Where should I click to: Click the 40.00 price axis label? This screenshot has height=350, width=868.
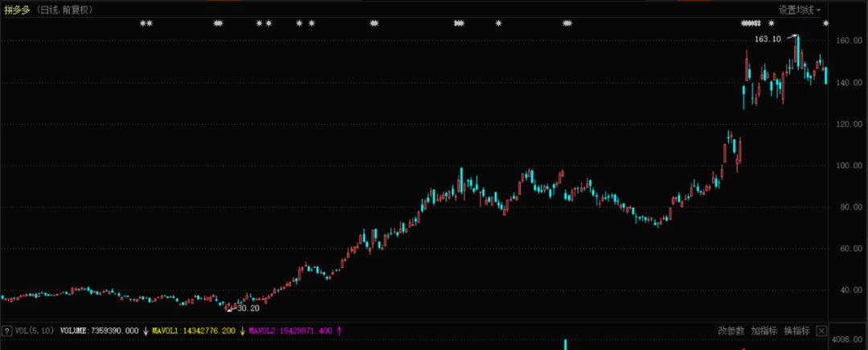point(850,290)
